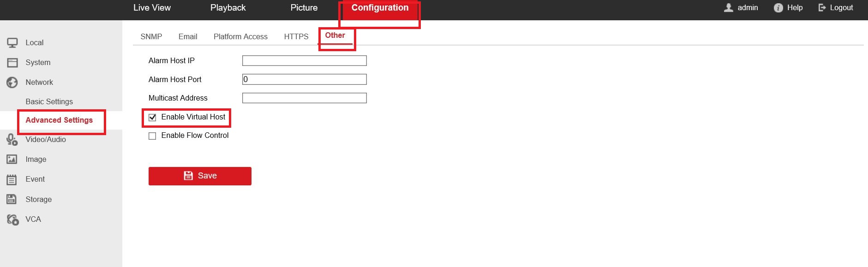The height and width of the screenshot is (267, 868).
Task: Click the Storage floppy disk icon
Action: (12, 199)
